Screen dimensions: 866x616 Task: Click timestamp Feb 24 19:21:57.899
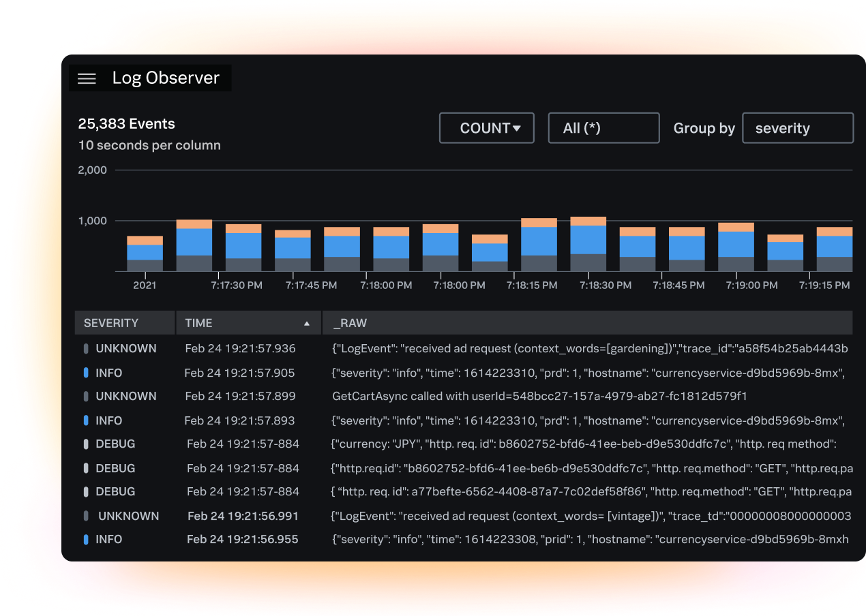(x=241, y=396)
